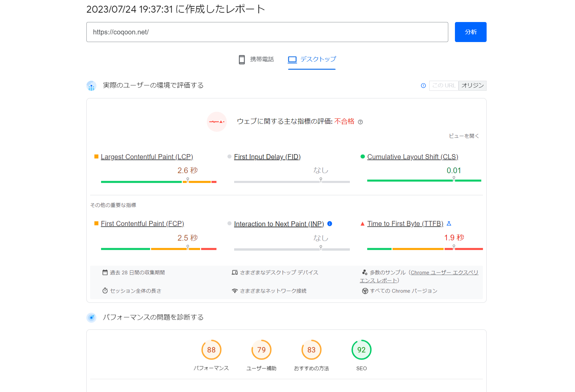Click the report timestamp 2023/07/24 19:37:31 heading
Image resolution: width=575 pixels, height=392 pixels.
click(175, 9)
